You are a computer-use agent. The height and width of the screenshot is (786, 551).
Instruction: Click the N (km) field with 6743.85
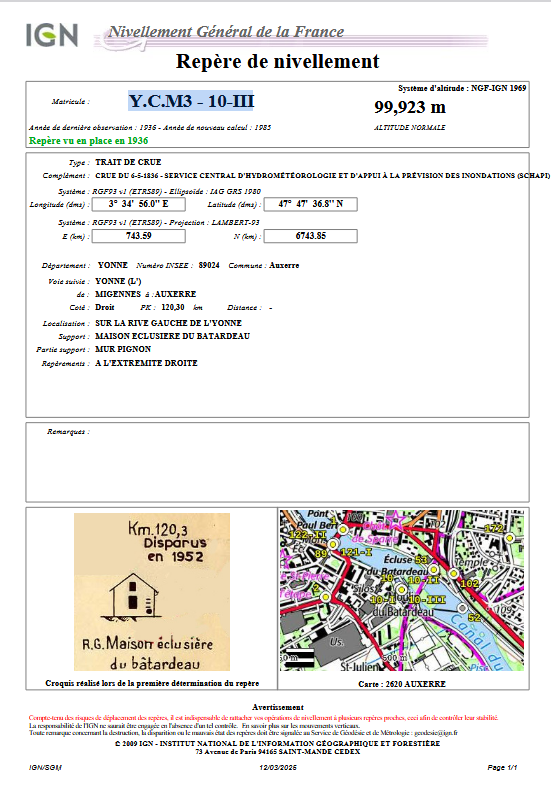click(x=311, y=236)
